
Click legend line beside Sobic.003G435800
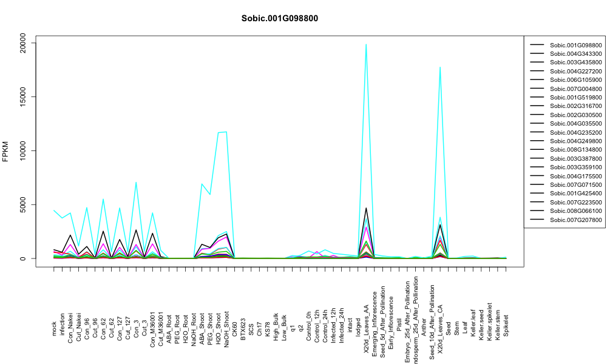click(537, 62)
